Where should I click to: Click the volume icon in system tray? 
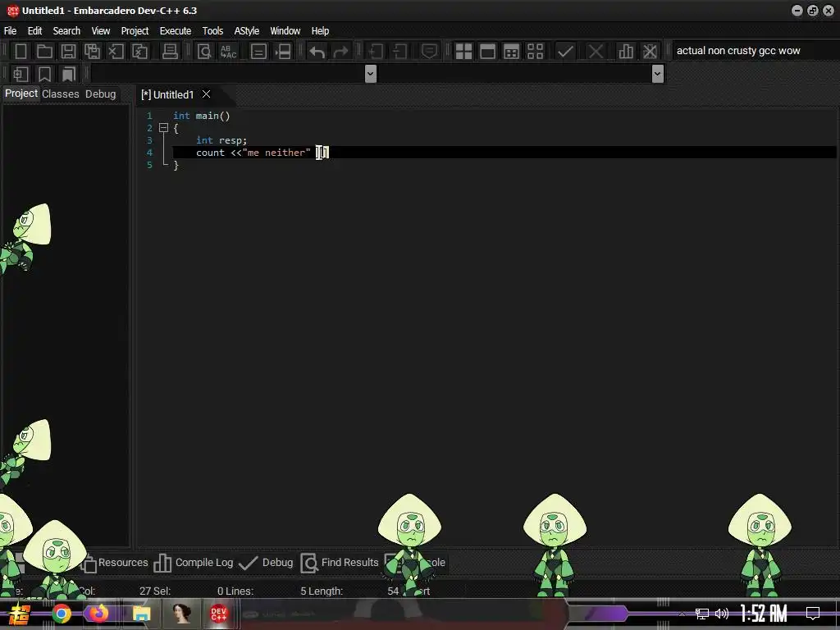[x=722, y=614]
